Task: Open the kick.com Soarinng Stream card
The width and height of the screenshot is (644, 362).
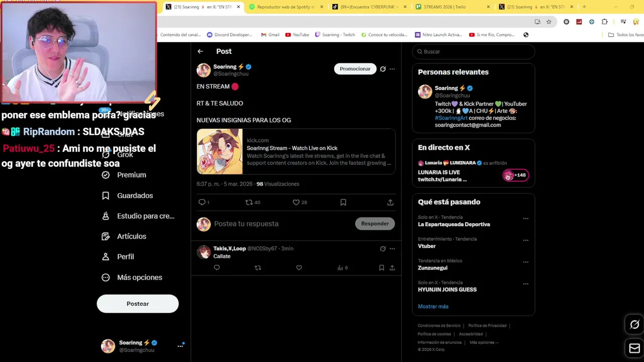Action: coord(296,151)
